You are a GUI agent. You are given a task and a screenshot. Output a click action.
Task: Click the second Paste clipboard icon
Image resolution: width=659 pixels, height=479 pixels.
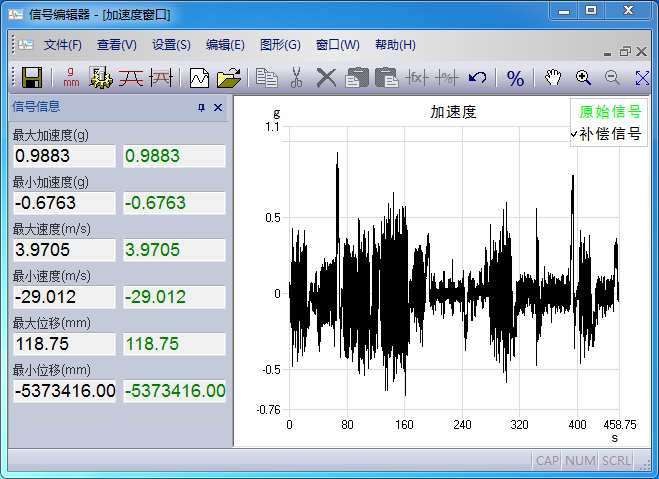(387, 78)
